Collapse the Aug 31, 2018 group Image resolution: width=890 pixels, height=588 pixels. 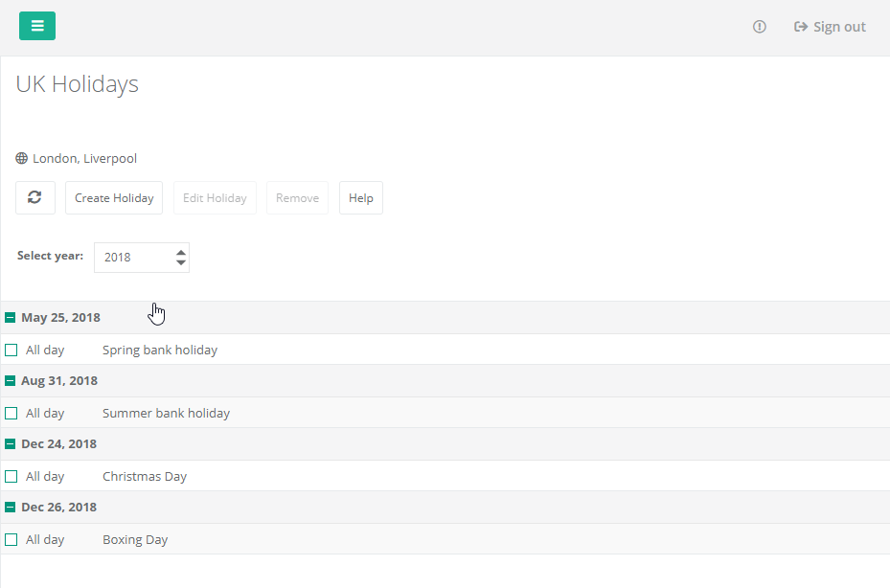(x=11, y=381)
